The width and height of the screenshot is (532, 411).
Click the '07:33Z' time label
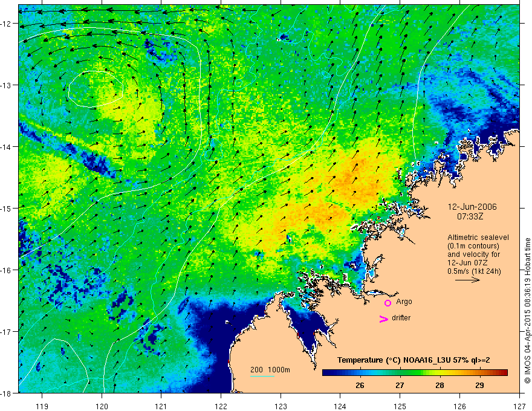tap(470, 216)
